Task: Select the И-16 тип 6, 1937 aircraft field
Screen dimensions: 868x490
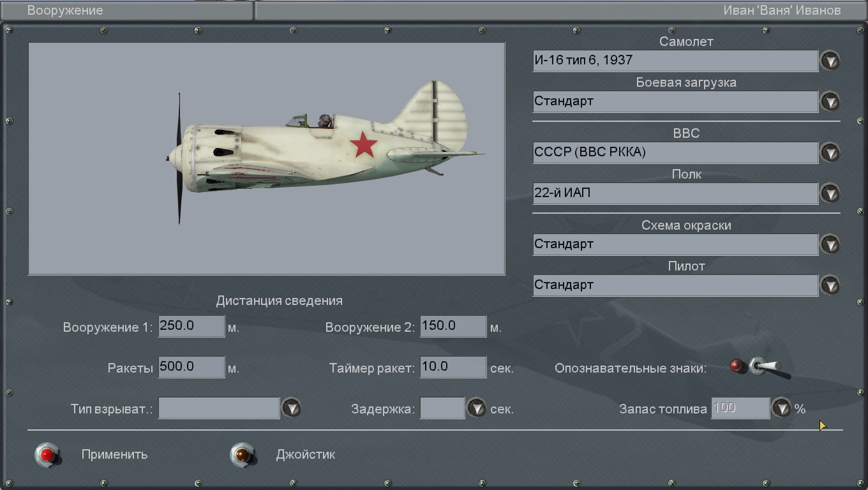Action: point(675,61)
